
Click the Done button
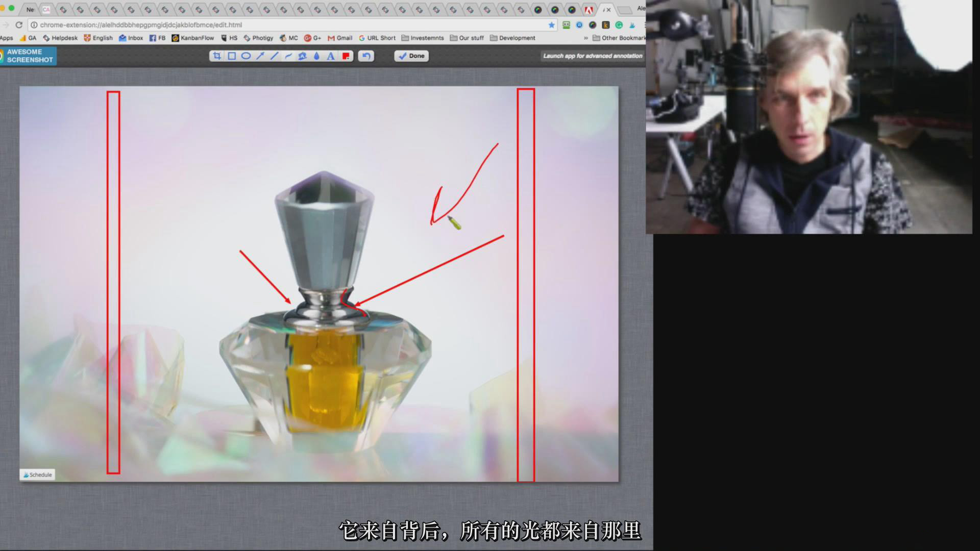tap(411, 56)
